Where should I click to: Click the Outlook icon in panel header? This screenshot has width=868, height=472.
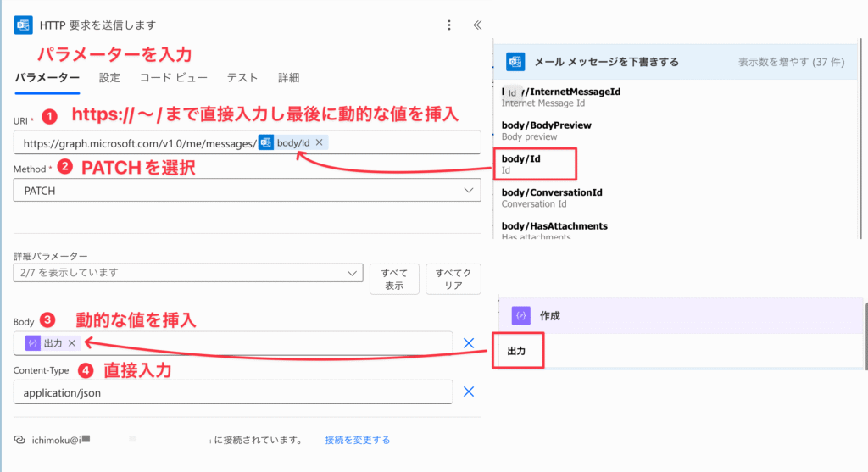[23, 25]
